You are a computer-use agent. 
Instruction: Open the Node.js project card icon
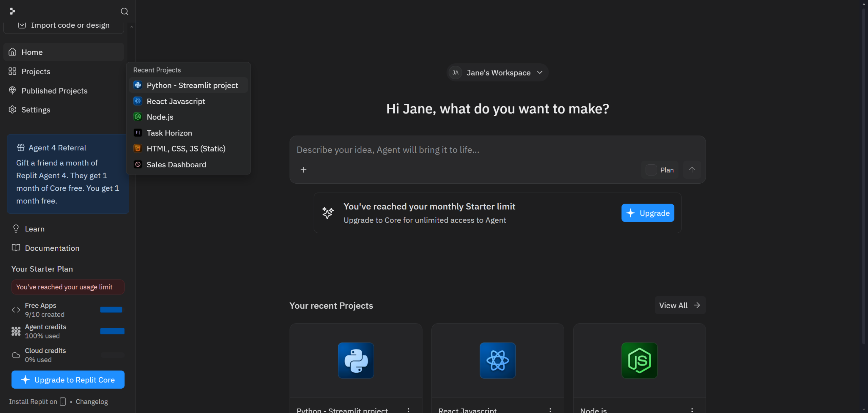coord(639,360)
